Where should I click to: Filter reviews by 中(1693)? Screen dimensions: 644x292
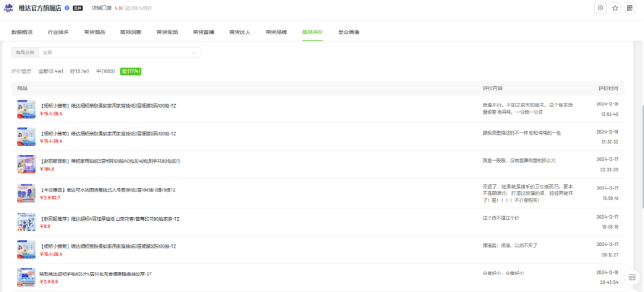coord(105,71)
